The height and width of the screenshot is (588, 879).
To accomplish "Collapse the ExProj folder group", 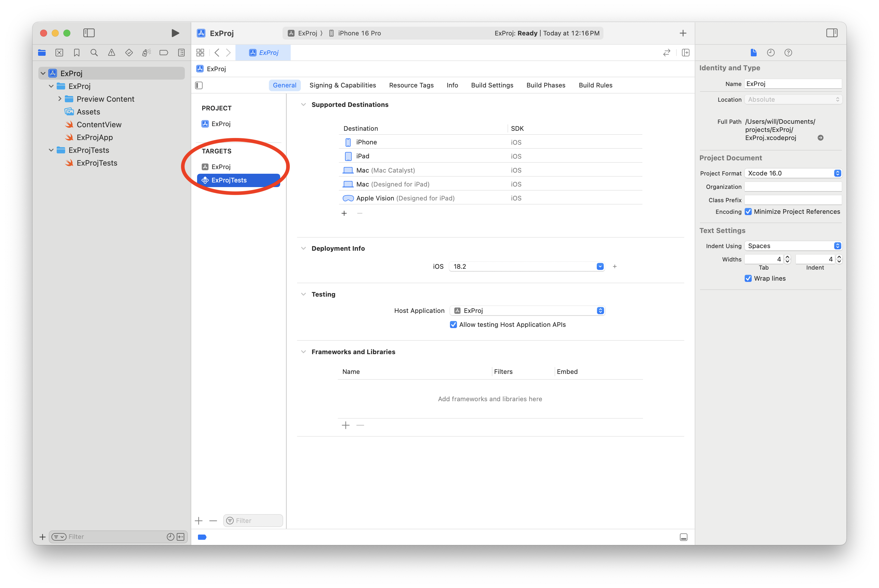I will pyautogui.click(x=51, y=86).
